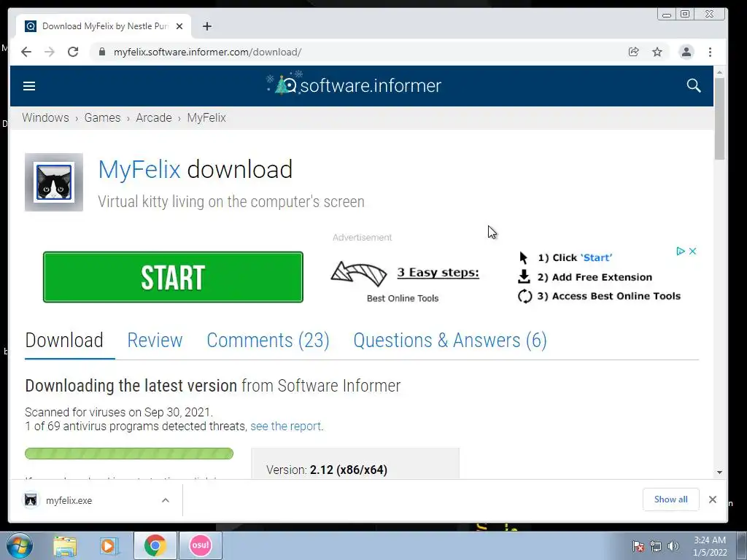Screen dimensions: 747x560
Task: Open the Comments (23) tab
Action: pyautogui.click(x=268, y=341)
